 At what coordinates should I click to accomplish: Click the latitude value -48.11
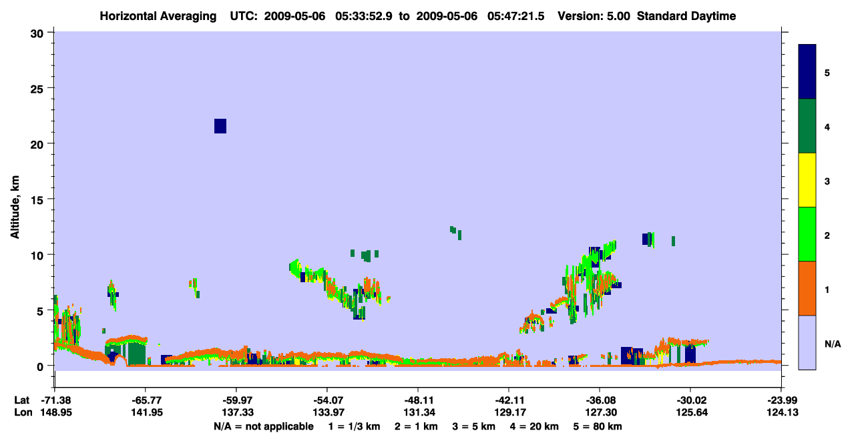point(418,400)
